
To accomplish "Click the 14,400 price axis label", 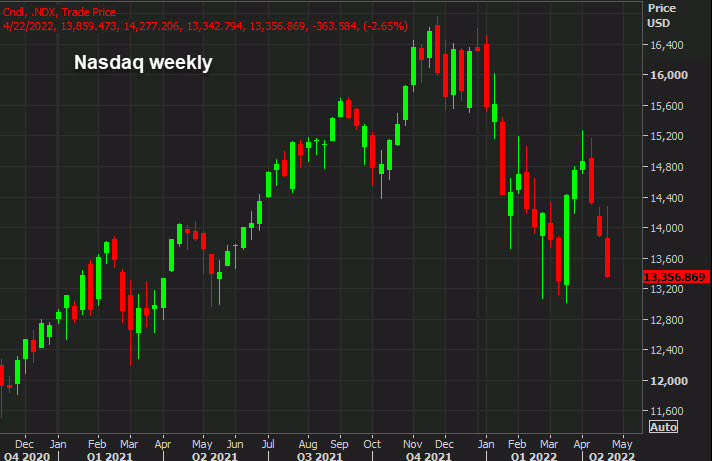I will 667,198.
